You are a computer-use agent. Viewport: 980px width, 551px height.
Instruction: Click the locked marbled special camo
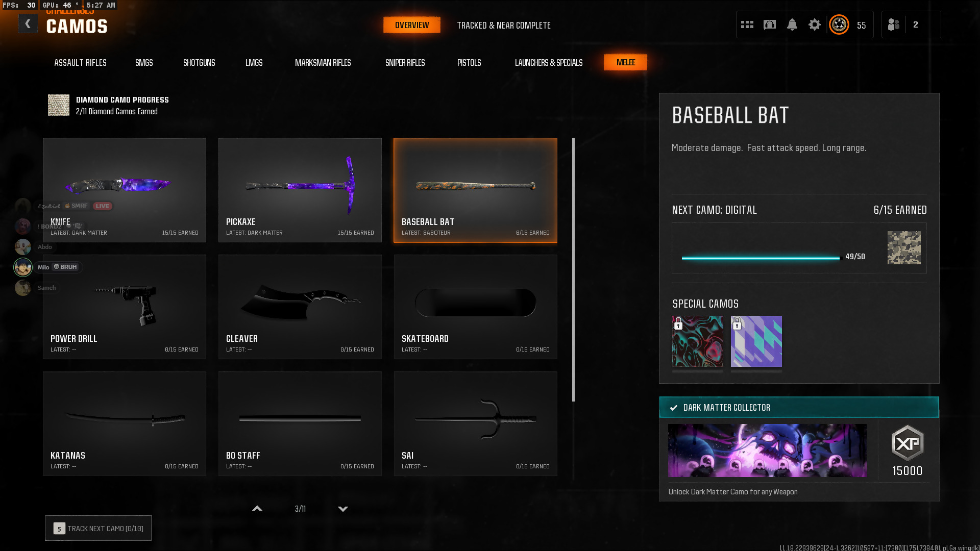pyautogui.click(x=697, y=341)
